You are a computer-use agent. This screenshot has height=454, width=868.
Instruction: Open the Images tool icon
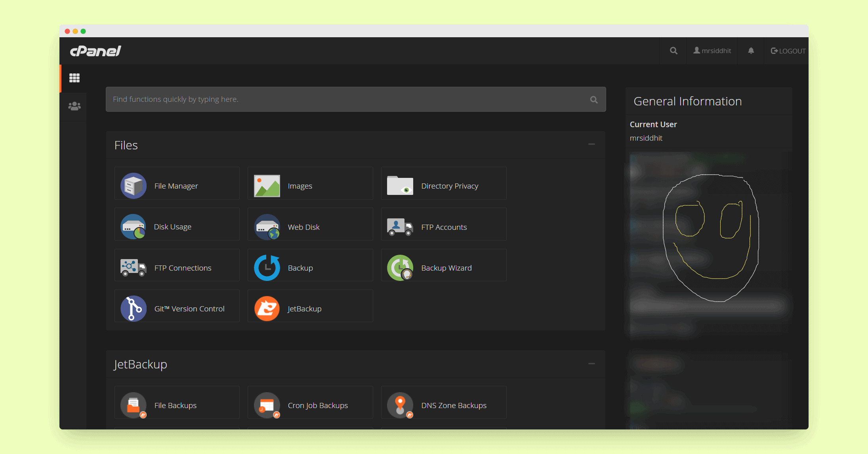coord(267,186)
